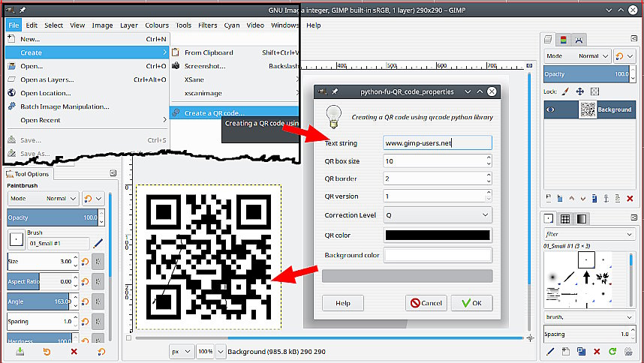This screenshot has width=644, height=363.
Task: Delete tool preset red X icon
Action: coord(74,352)
